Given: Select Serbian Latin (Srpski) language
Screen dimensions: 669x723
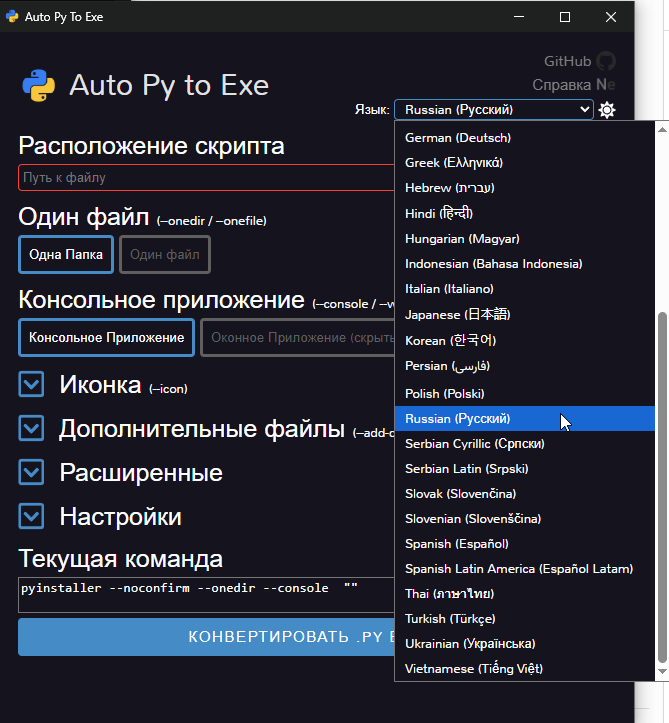Looking at the screenshot, I should pos(525,468).
